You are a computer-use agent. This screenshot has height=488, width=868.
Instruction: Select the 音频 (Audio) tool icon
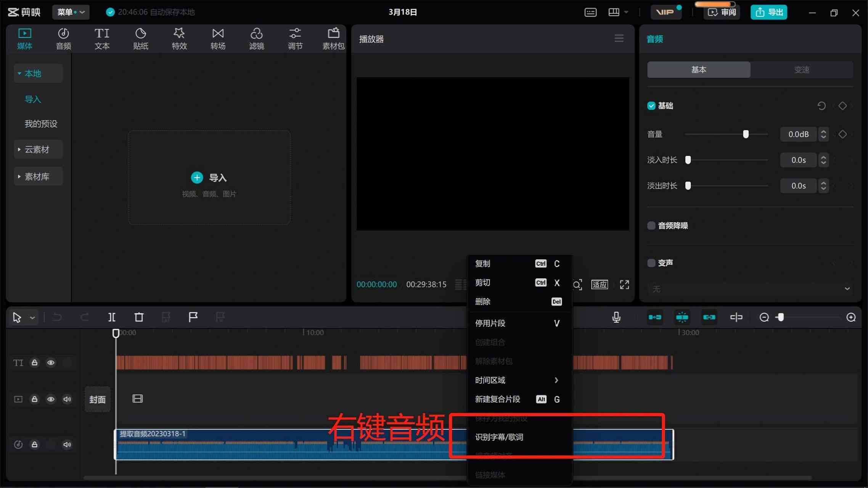click(x=63, y=38)
